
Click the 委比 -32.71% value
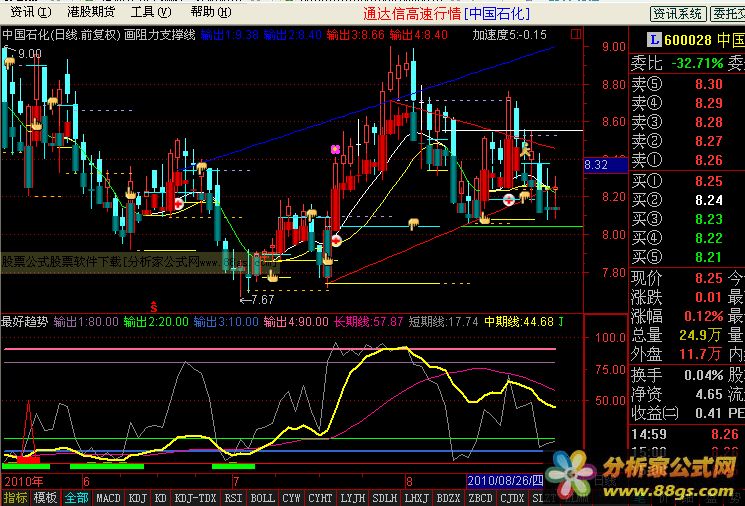[697, 63]
